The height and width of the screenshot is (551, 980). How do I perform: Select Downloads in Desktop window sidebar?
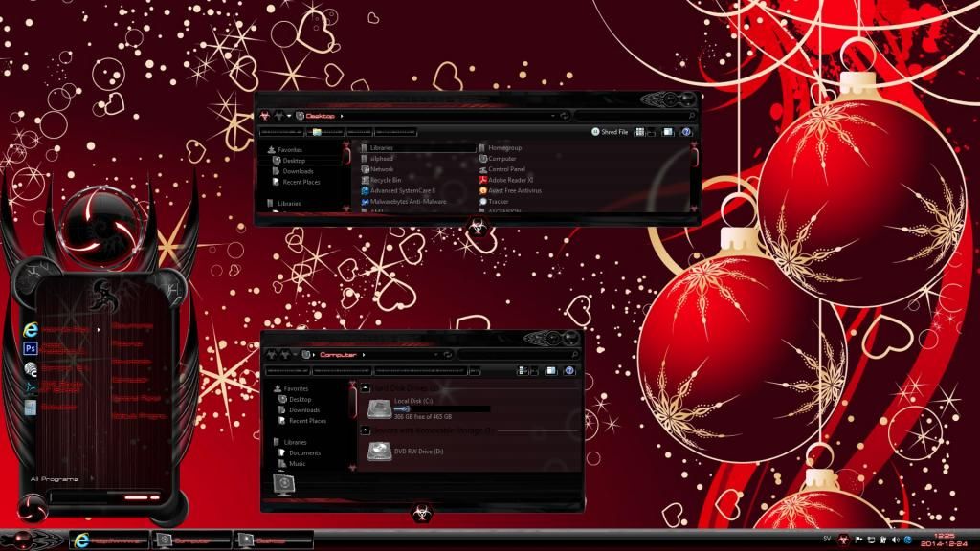pyautogui.click(x=293, y=171)
